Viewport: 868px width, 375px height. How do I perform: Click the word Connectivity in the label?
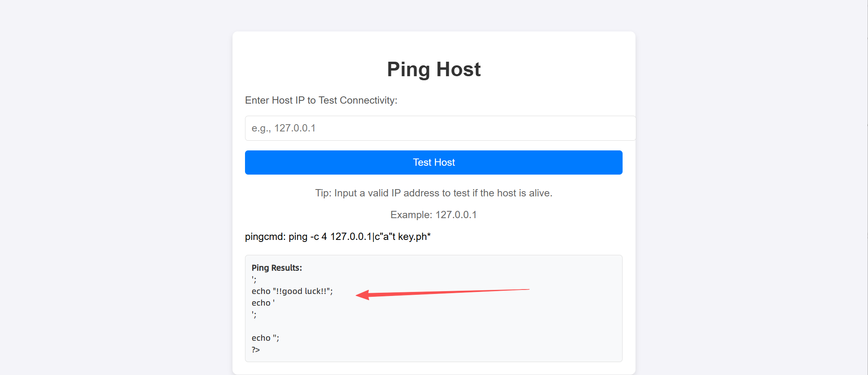tap(368, 100)
